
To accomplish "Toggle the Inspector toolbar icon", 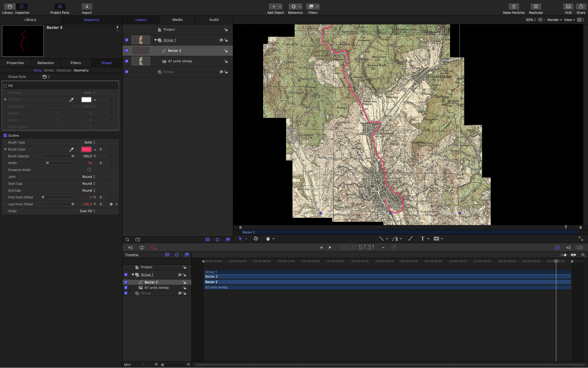I will click(22, 6).
